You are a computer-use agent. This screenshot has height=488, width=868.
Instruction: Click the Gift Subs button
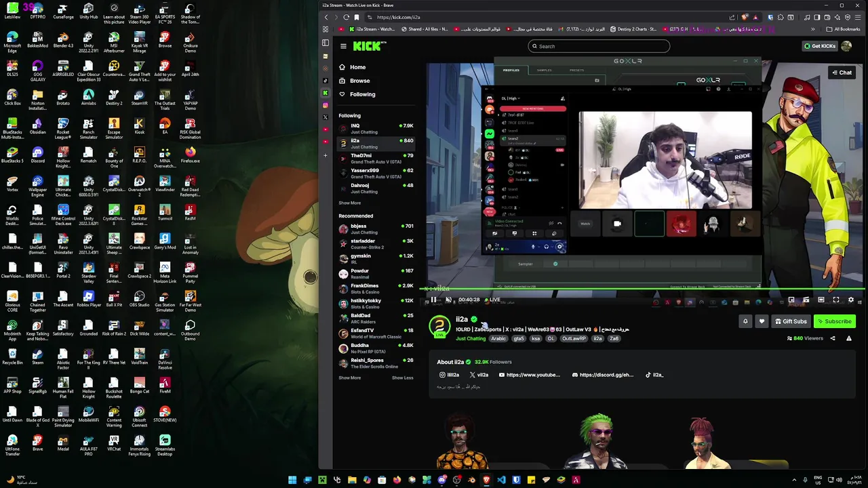(791, 321)
